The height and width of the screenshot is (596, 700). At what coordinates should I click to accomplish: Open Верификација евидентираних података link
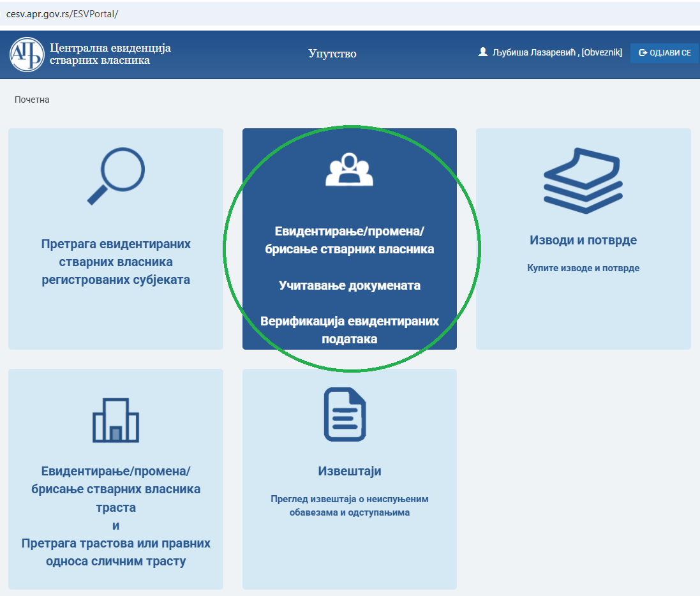click(x=350, y=330)
